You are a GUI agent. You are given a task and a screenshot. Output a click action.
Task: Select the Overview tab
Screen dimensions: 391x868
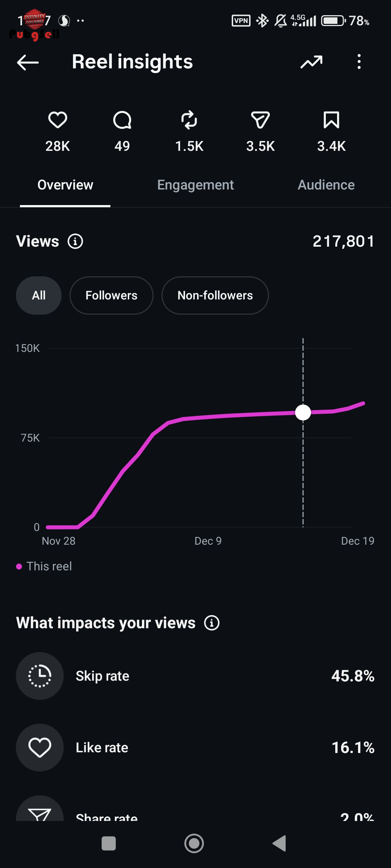(x=65, y=185)
